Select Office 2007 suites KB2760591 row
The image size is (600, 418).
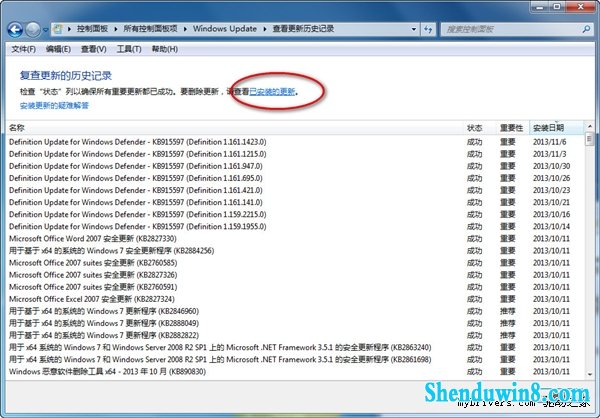click(x=295, y=287)
